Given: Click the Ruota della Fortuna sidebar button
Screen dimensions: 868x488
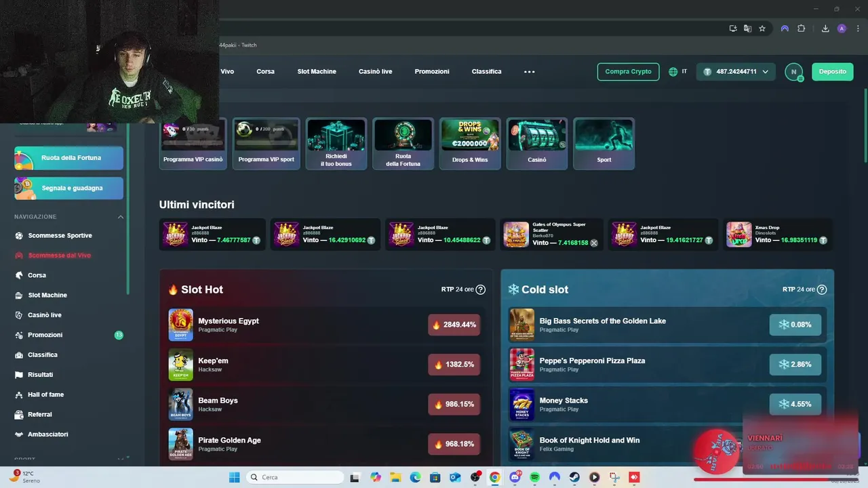Looking at the screenshot, I should pos(69,158).
